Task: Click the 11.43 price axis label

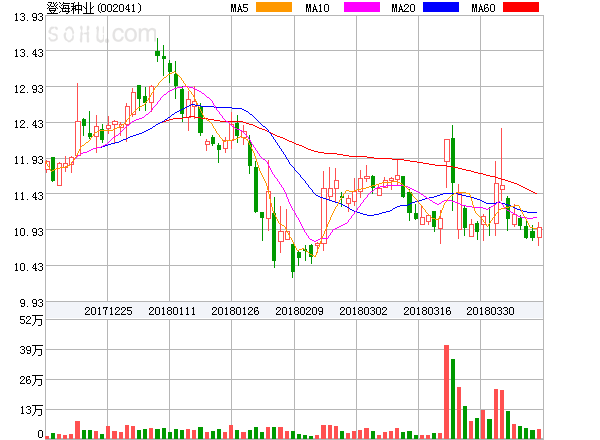Action: (29, 196)
